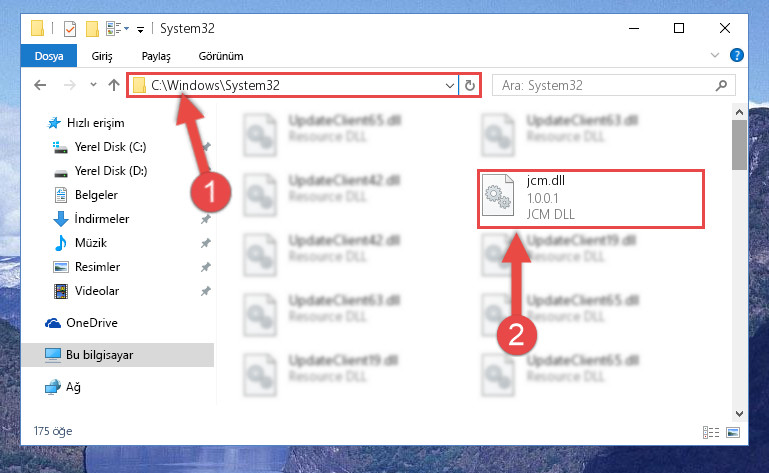
Task: Open recent locations dropdown arrow
Action: tap(93, 85)
